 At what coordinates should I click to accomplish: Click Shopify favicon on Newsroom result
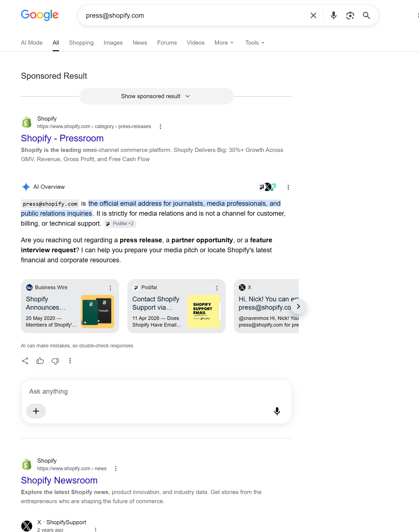(x=27, y=464)
